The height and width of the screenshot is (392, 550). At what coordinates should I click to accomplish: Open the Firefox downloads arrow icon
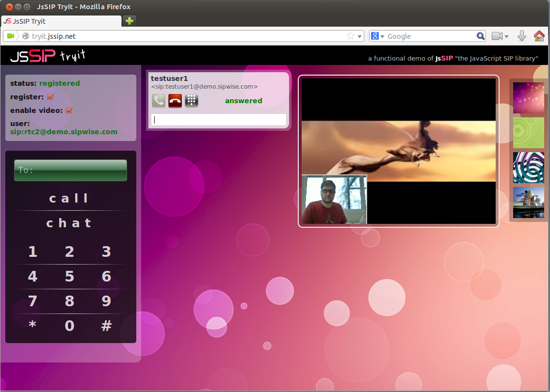tap(521, 36)
